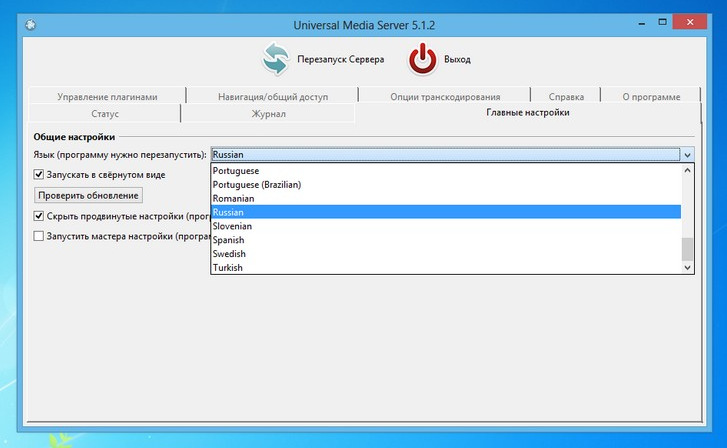Open the О программе tab
The width and height of the screenshot is (727, 448).
click(651, 96)
